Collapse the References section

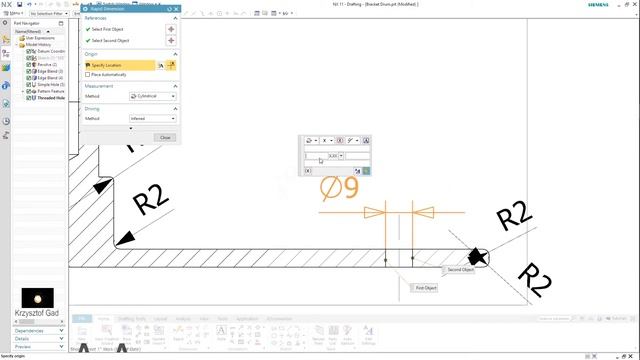coord(175,18)
